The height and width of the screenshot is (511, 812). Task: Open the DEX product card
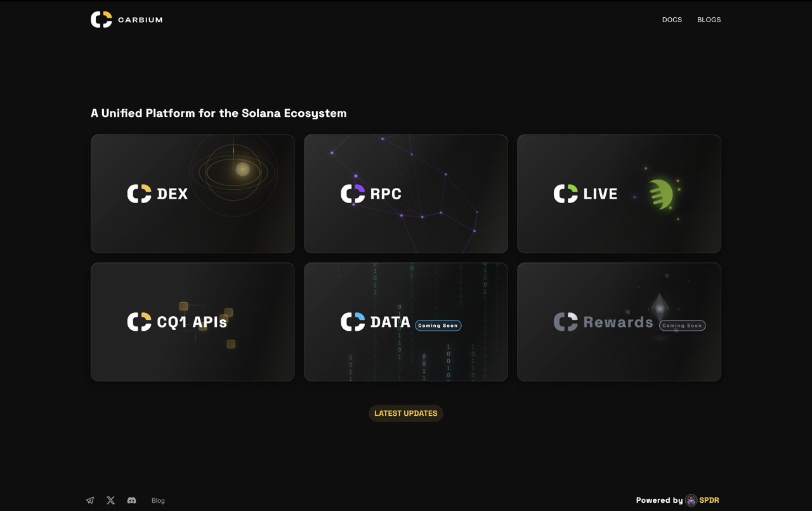coord(193,194)
